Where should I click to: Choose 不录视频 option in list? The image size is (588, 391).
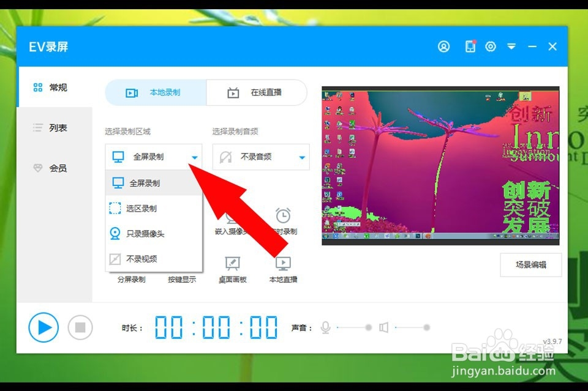154,259
